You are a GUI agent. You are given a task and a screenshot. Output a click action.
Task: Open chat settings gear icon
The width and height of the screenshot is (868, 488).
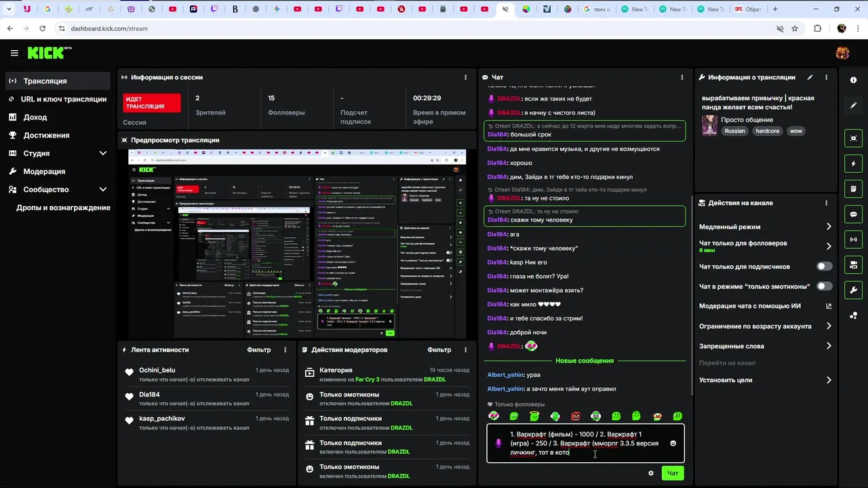click(651, 473)
